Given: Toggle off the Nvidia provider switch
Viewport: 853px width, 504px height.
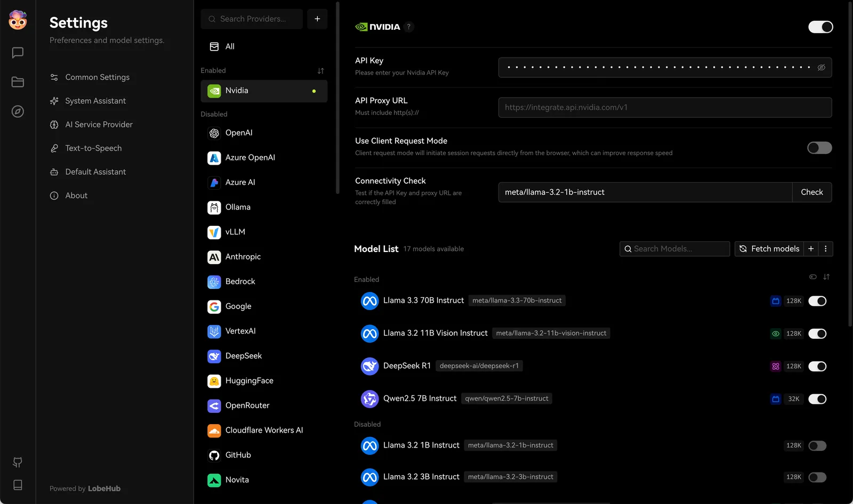Looking at the screenshot, I should tap(820, 27).
